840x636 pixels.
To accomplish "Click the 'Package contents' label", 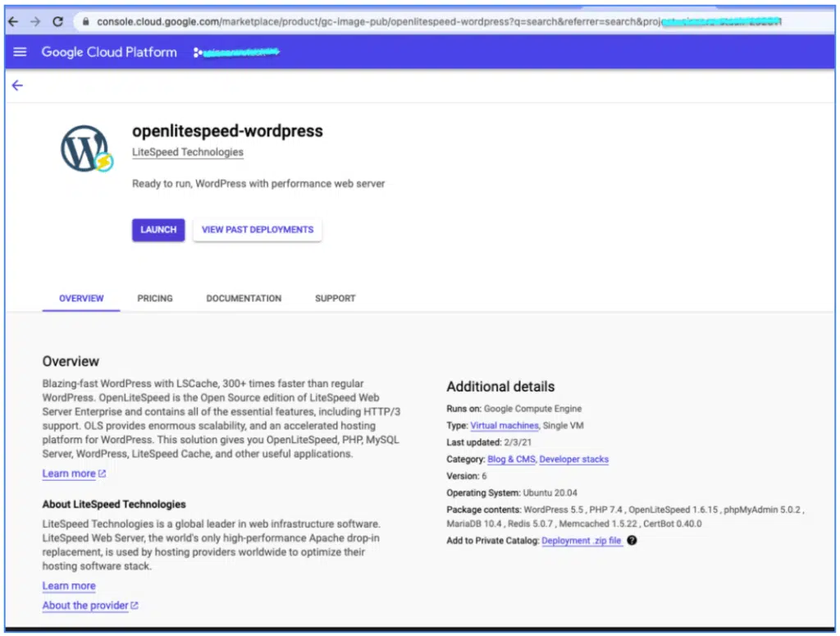I will pos(484,510).
